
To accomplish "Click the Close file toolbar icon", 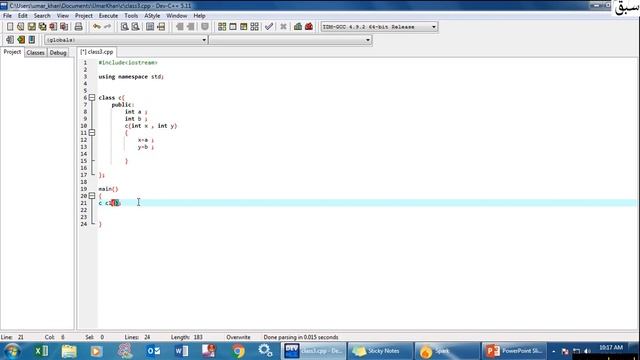I will 53,27.
